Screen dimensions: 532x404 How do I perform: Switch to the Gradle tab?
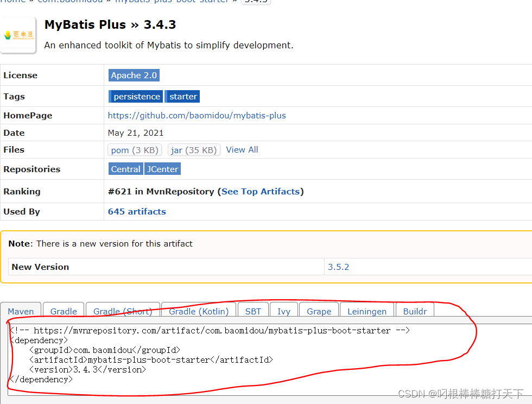point(63,311)
